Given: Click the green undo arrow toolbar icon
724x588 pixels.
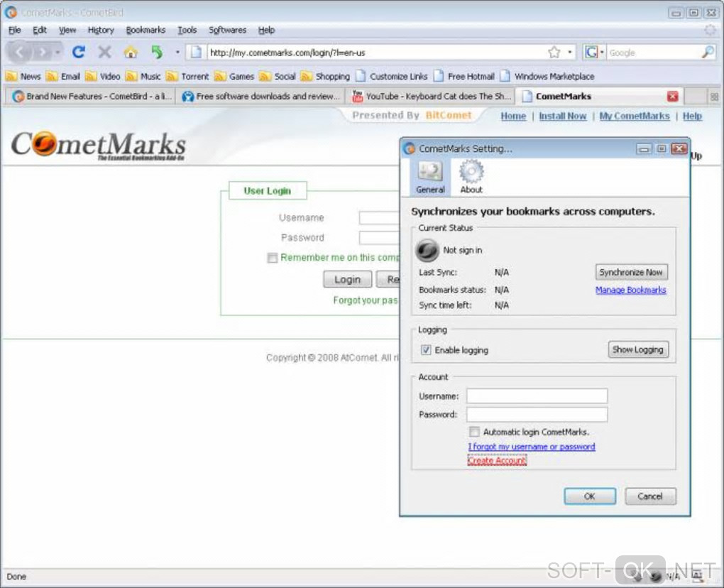Looking at the screenshot, I should pos(157,52).
